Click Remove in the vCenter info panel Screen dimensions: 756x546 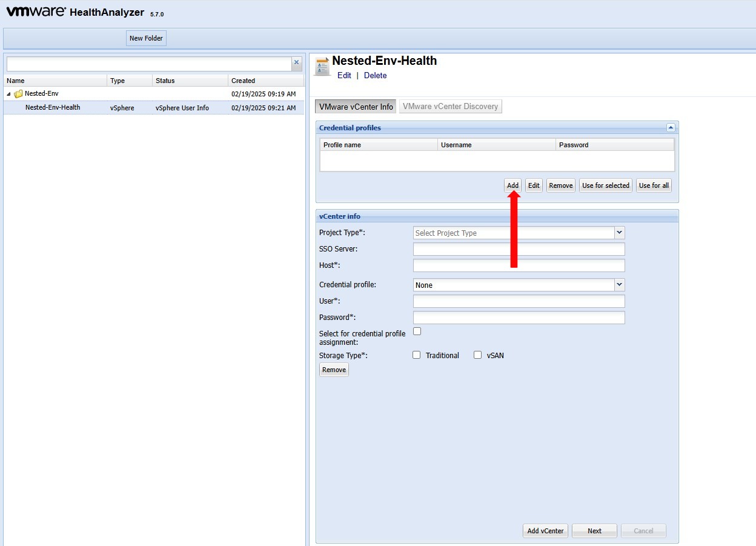334,370
